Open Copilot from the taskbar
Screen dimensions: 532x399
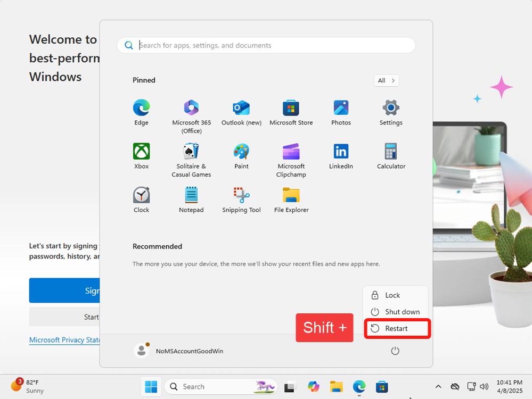tap(313, 387)
